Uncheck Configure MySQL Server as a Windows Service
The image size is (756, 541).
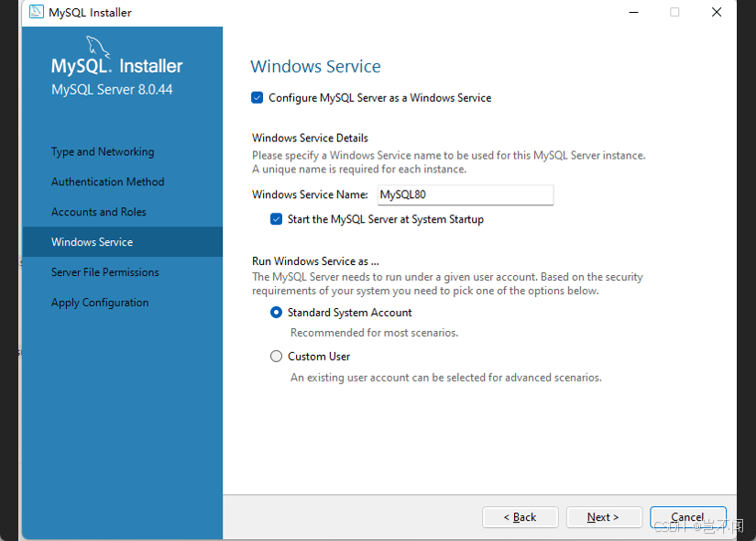coord(257,98)
